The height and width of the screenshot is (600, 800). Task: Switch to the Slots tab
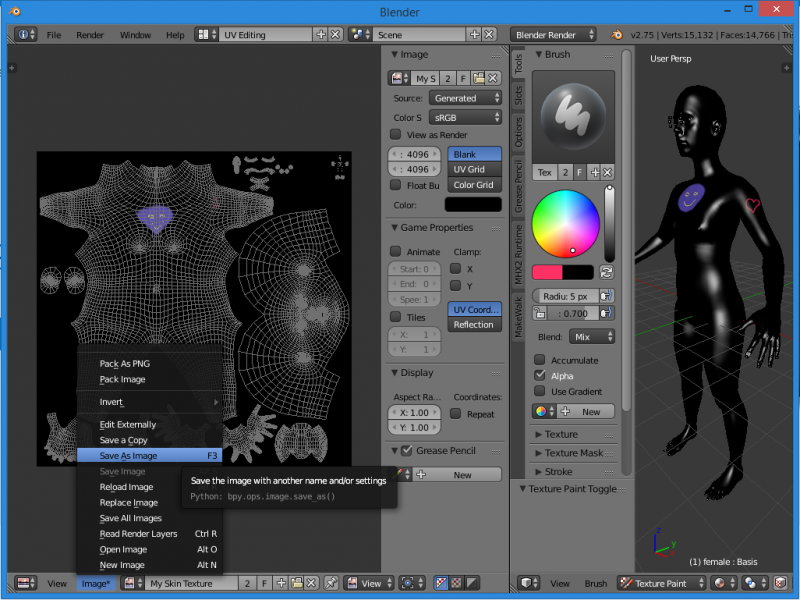[x=518, y=96]
